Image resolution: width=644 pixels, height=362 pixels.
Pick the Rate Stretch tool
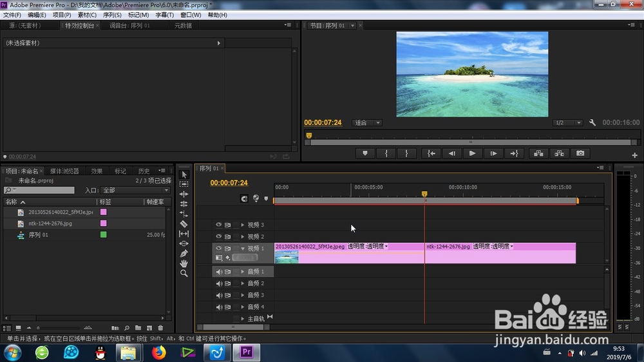coord(184,214)
